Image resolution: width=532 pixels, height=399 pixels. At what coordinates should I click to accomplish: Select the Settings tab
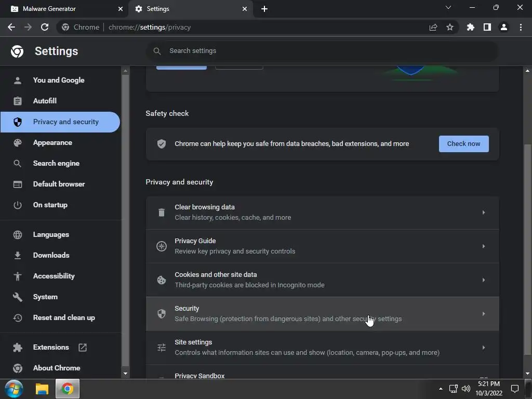click(x=190, y=9)
